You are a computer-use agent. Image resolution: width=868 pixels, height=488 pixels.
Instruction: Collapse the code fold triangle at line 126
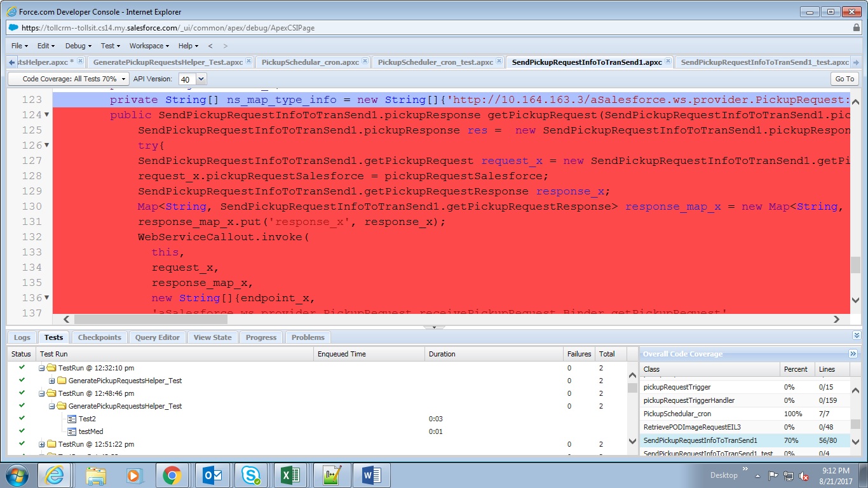(x=45, y=146)
